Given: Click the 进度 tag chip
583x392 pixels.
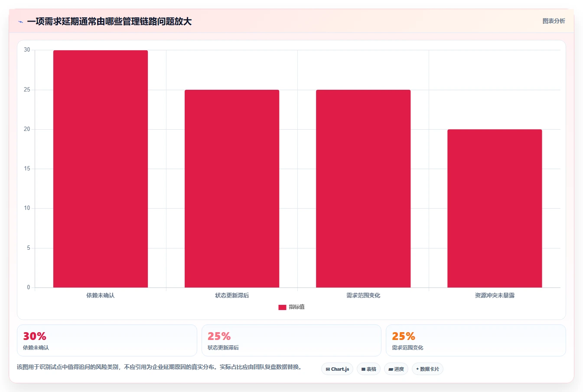Looking at the screenshot, I should tap(396, 369).
